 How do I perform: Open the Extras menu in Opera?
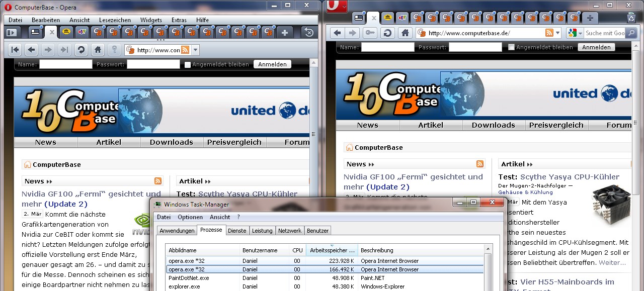pos(179,20)
